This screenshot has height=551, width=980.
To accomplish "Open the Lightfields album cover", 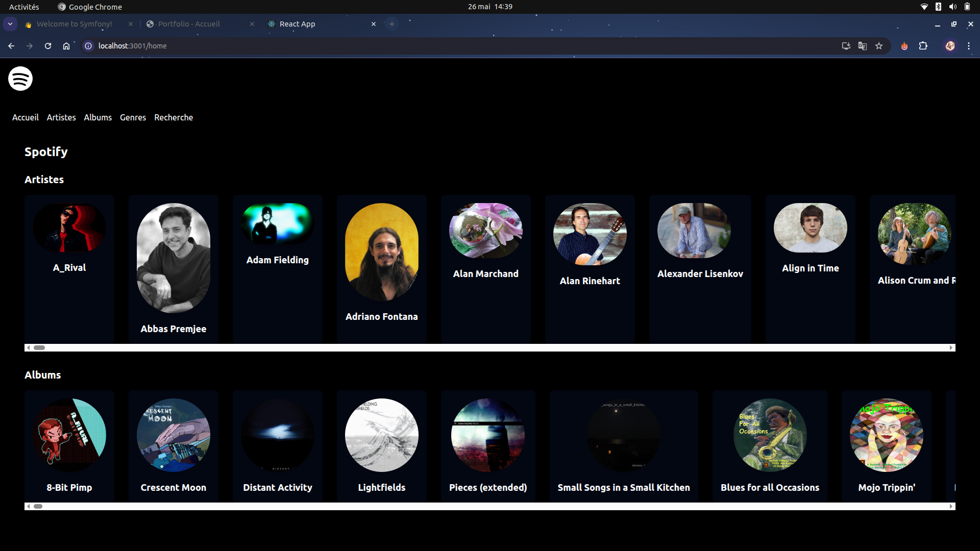I will (382, 435).
